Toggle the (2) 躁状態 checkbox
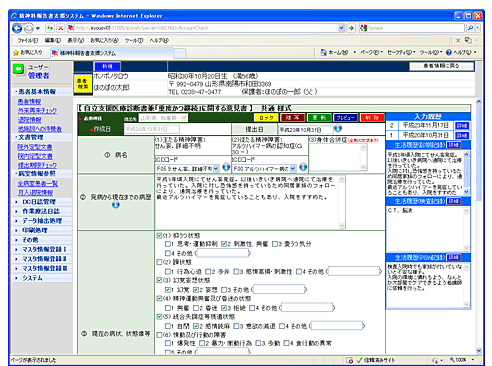This screenshot has width=492, height=366. [160, 262]
